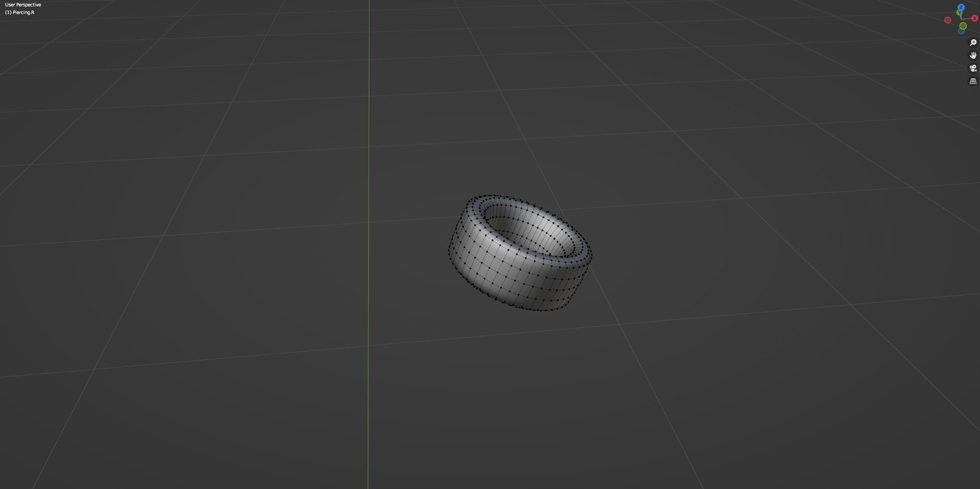Click the green Y-labeled axis gizmo handle
980x489 pixels.
point(959,13)
